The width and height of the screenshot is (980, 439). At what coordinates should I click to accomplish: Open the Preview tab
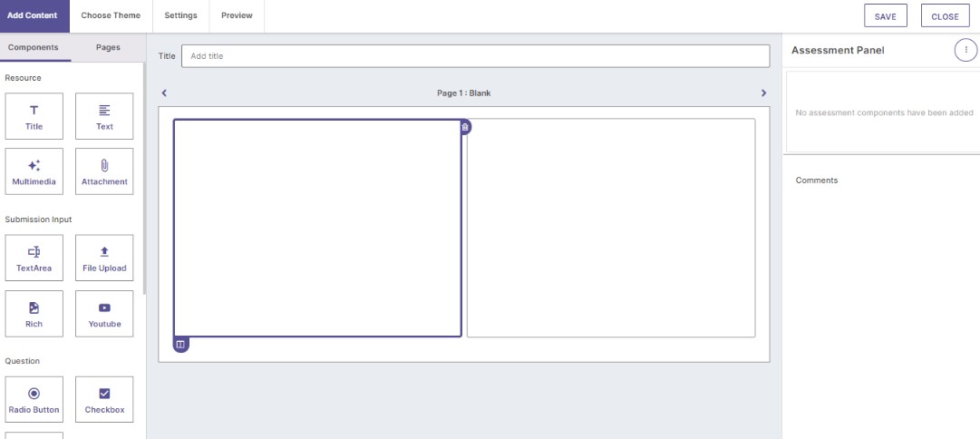tap(237, 15)
